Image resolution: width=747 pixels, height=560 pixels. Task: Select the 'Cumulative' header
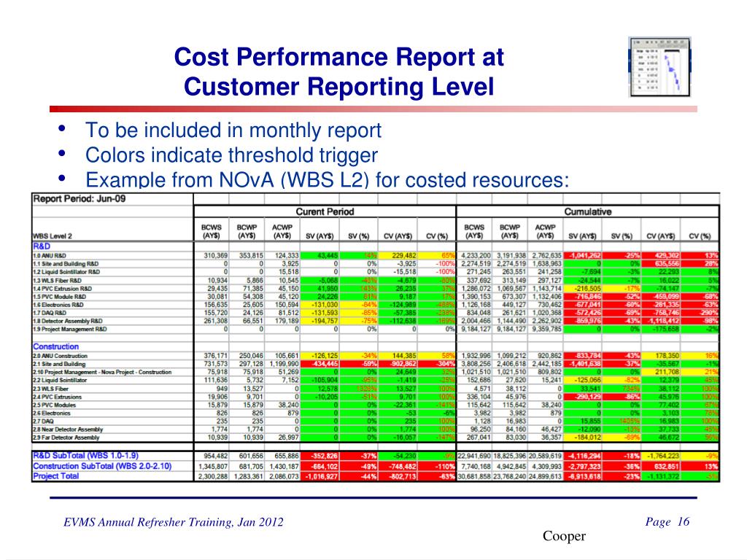click(587, 211)
